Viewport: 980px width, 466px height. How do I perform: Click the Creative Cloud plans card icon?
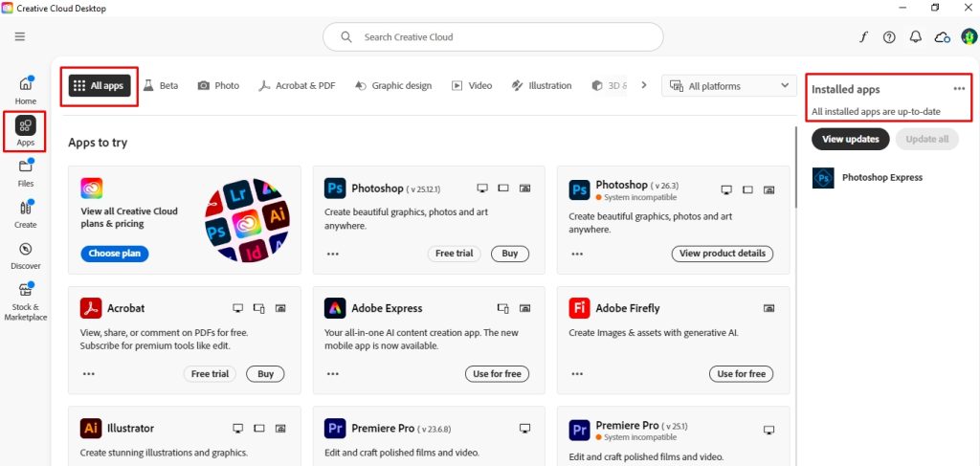click(x=91, y=188)
